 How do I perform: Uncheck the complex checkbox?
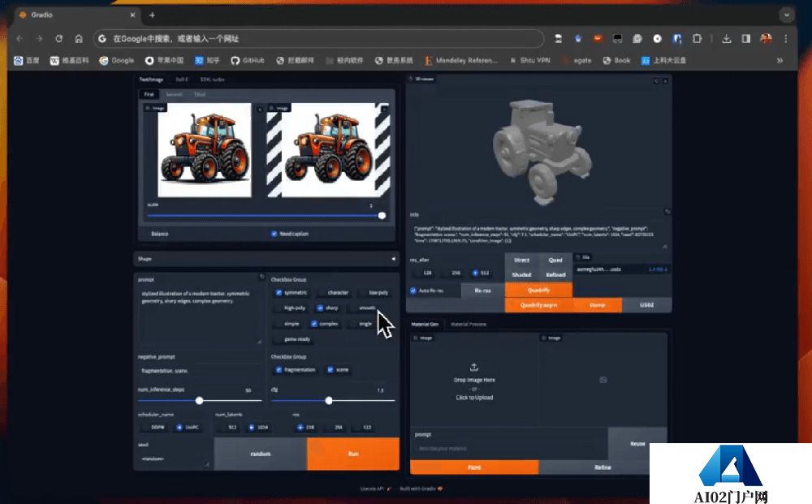(313, 323)
